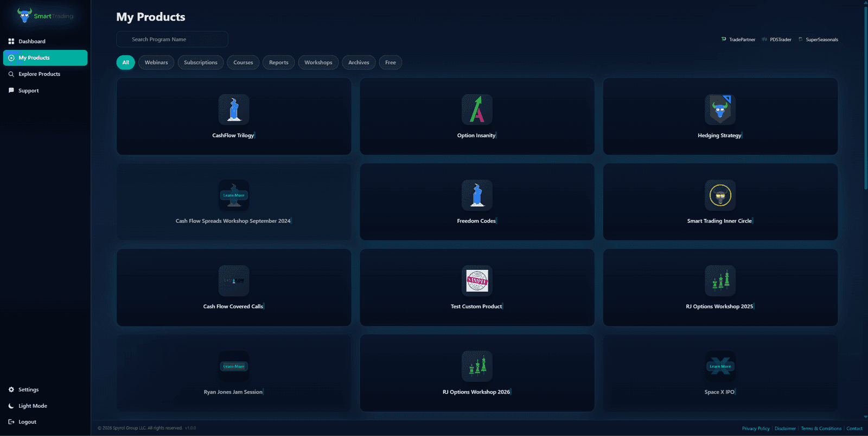
Task: Click the Hedging Strategy title text
Action: [719, 135]
